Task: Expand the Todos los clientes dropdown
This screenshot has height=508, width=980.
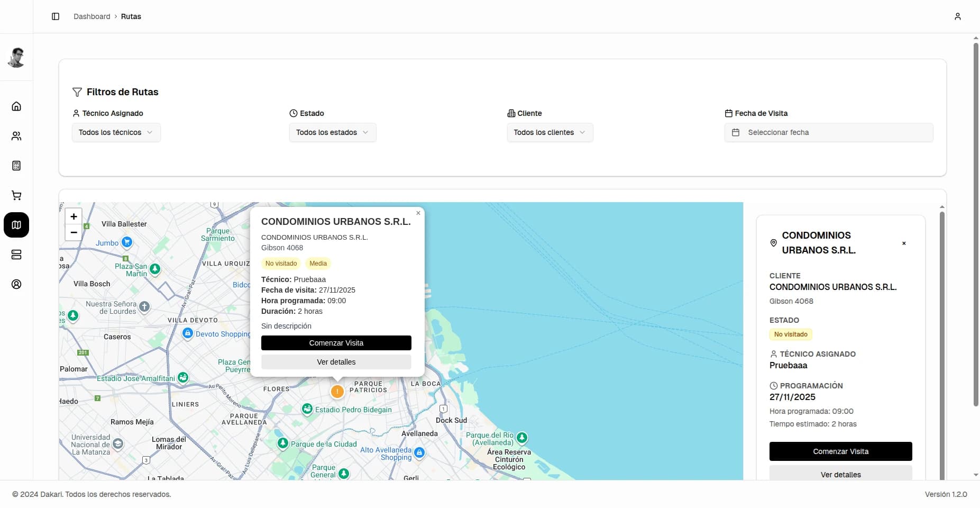Action: click(550, 132)
